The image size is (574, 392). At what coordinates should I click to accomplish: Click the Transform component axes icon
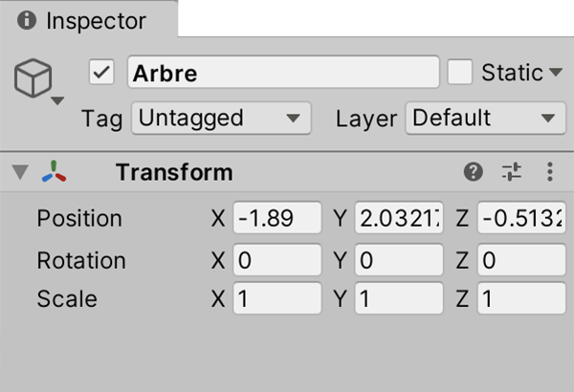55,172
